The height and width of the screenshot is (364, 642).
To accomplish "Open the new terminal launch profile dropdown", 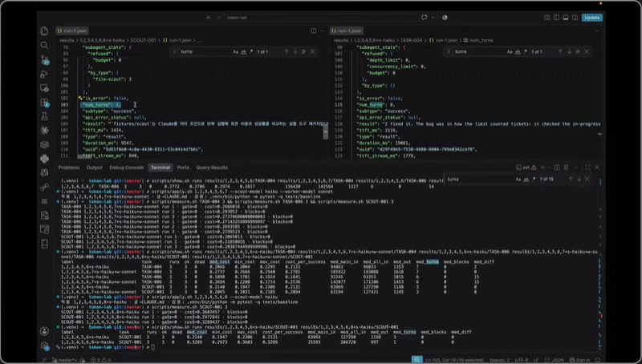I will (x=548, y=168).
